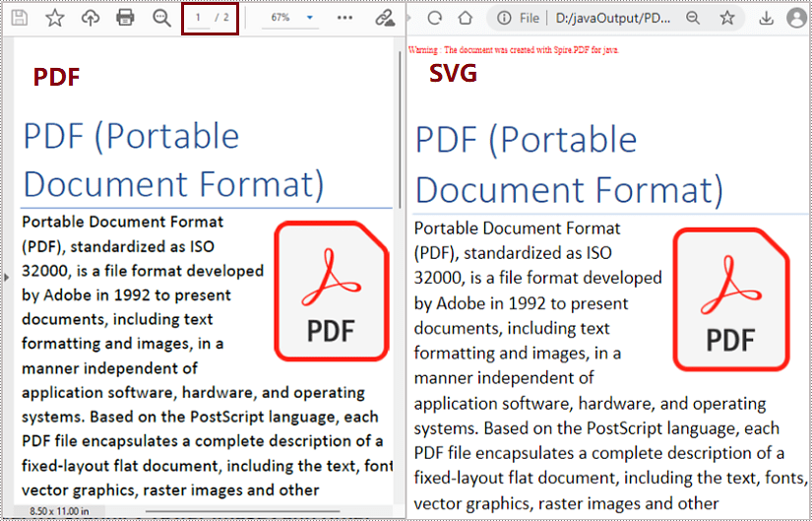The height and width of the screenshot is (521, 812).
Task: Upload PDF using the cloud arrow icon
Action: pyautogui.click(x=91, y=18)
